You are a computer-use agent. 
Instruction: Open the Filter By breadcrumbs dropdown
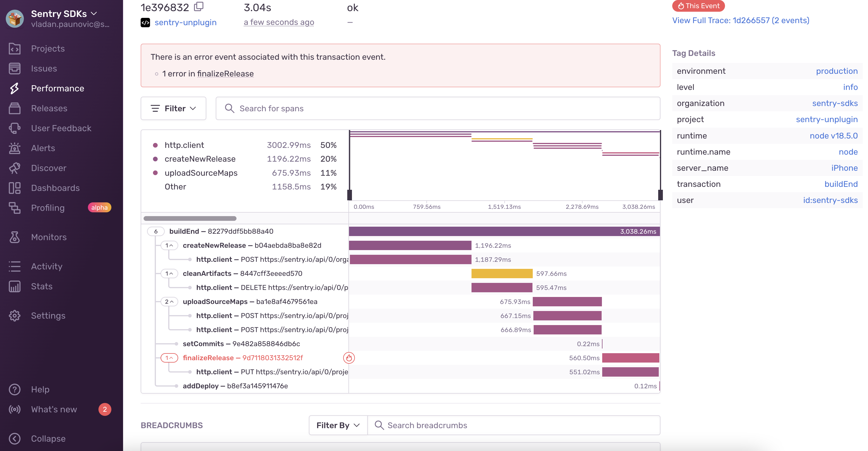338,426
